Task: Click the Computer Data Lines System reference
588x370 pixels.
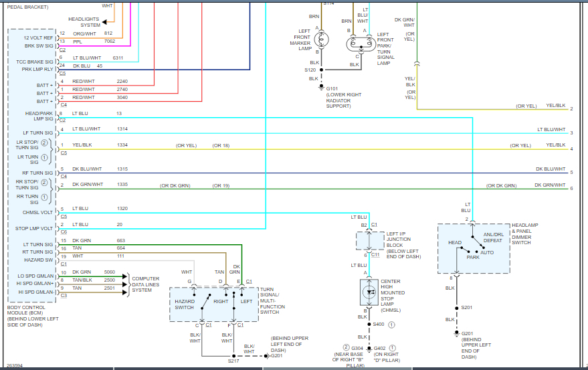Action: click(145, 284)
